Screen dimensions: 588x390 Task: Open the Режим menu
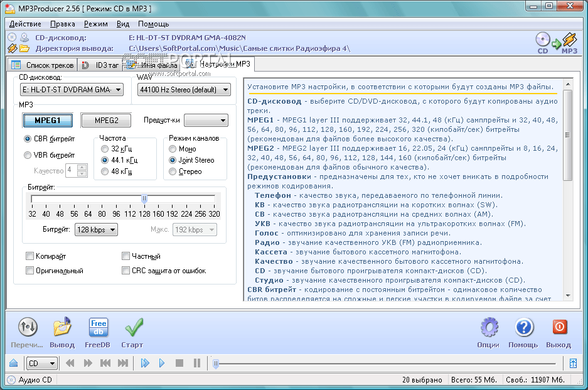click(95, 24)
